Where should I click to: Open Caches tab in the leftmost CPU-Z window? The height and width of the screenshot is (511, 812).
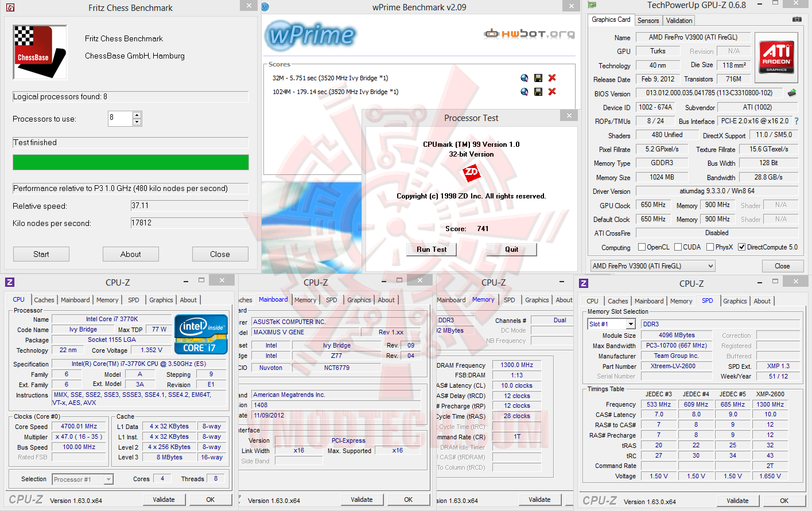tap(44, 300)
